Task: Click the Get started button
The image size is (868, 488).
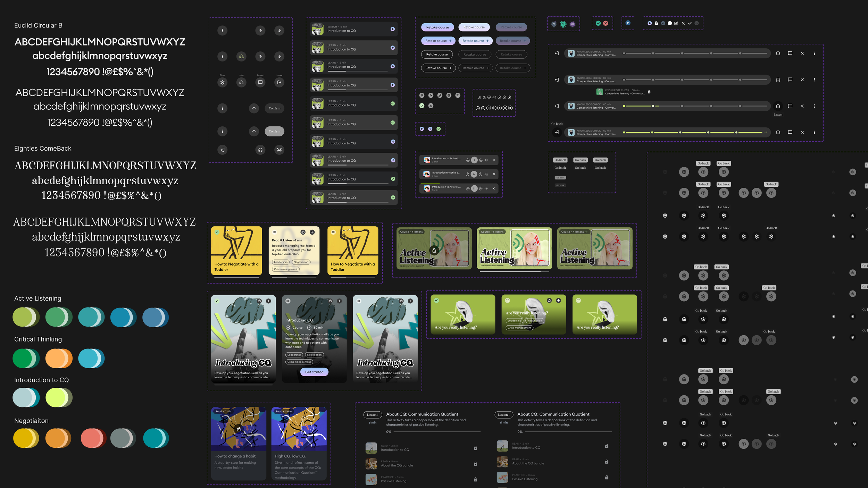Action: click(x=314, y=372)
